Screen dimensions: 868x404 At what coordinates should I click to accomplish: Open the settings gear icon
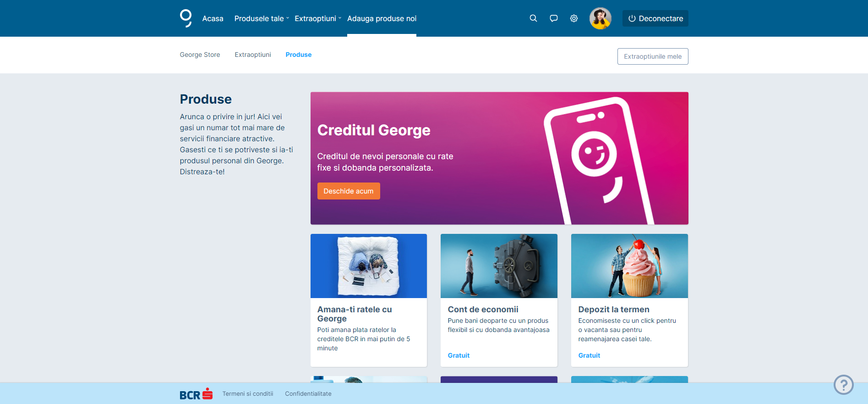point(573,18)
